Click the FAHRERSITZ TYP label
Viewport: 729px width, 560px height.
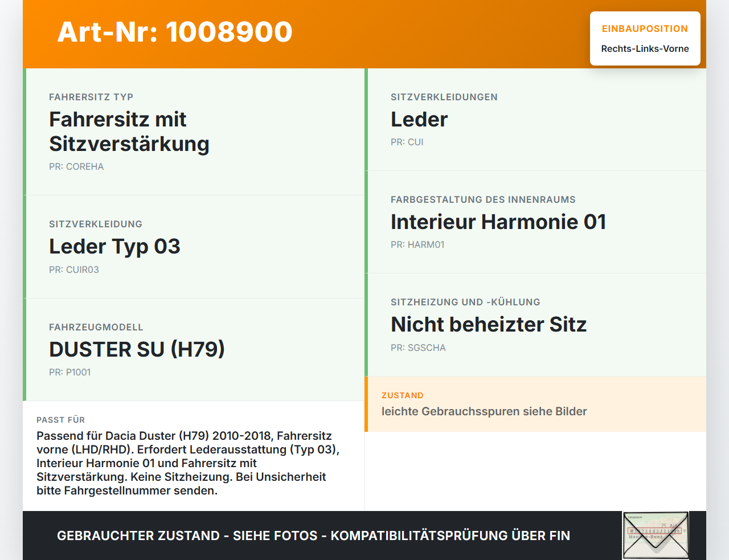(x=91, y=97)
